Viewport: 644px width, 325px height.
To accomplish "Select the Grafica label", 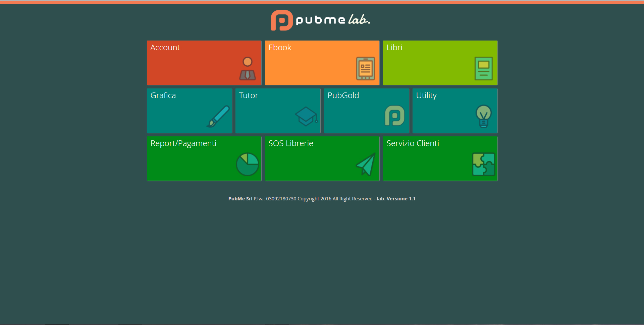I will [163, 95].
